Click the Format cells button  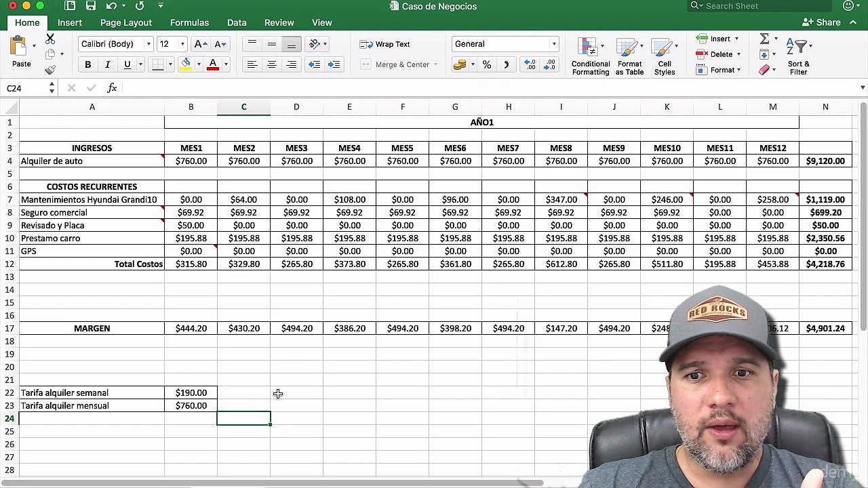[x=717, y=70]
